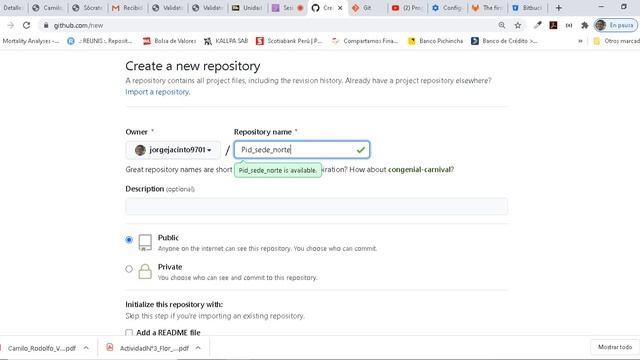Switch to the YouTube tab

pyautogui.click(x=407, y=8)
